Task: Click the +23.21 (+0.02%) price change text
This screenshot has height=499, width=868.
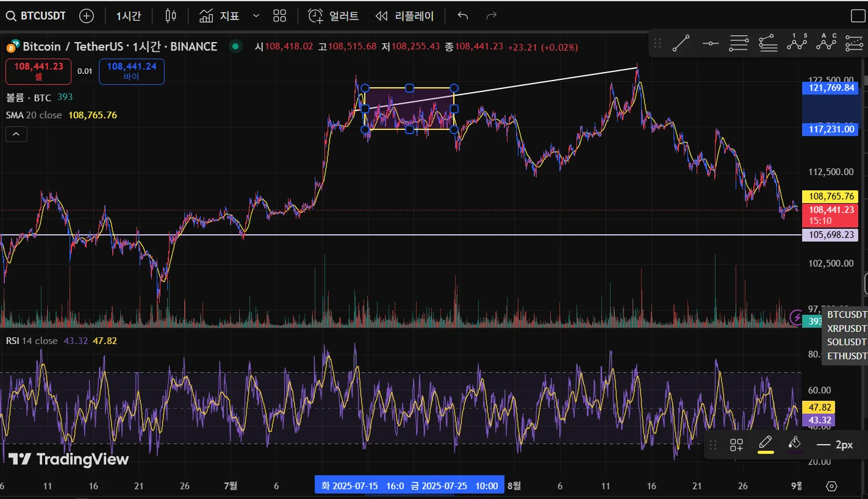Action: pyautogui.click(x=543, y=46)
